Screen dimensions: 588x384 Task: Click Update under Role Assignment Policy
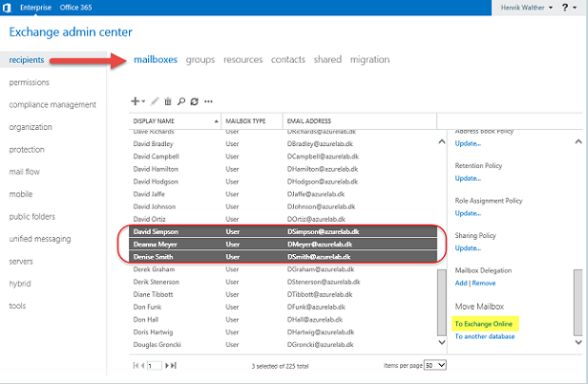point(468,213)
